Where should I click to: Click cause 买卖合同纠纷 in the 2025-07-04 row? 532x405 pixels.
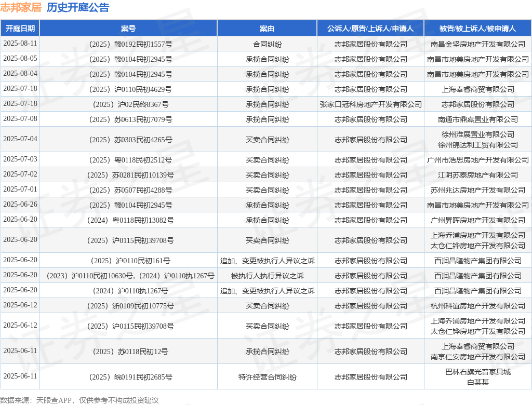point(267,140)
